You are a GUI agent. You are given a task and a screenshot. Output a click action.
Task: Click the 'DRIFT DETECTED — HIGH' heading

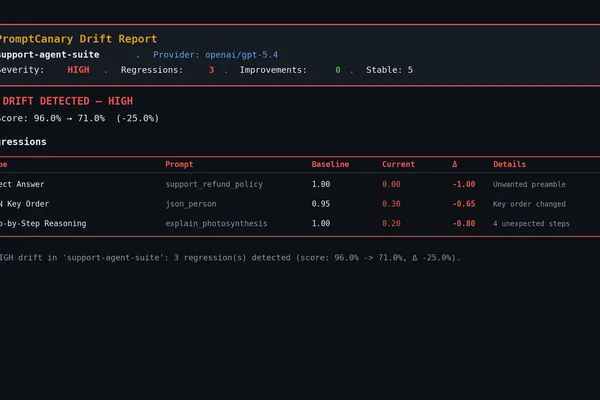pyautogui.click(x=67, y=101)
